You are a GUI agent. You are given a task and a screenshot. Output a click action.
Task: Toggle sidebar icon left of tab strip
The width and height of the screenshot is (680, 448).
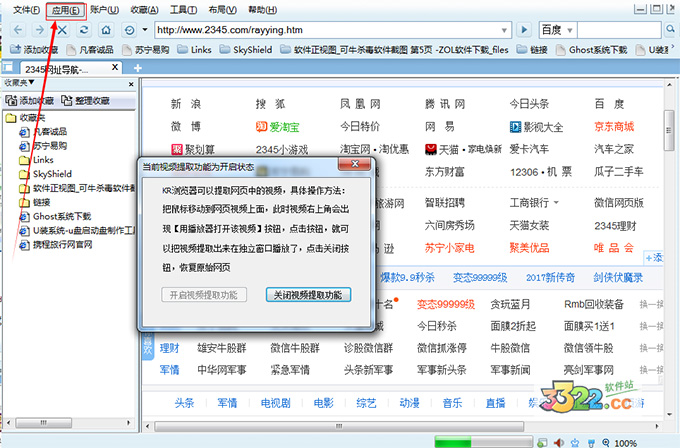7,67
